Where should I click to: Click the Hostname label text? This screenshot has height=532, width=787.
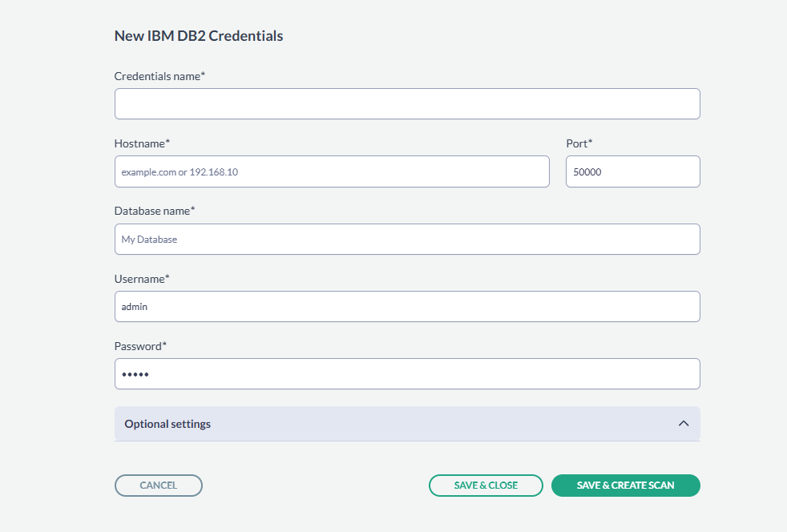(x=142, y=143)
